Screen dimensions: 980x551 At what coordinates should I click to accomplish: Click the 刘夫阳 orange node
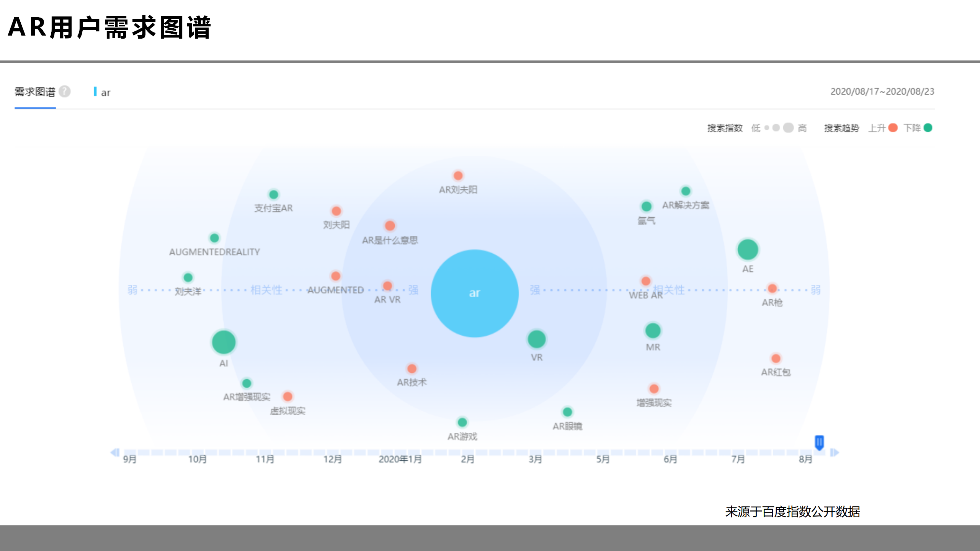336,211
